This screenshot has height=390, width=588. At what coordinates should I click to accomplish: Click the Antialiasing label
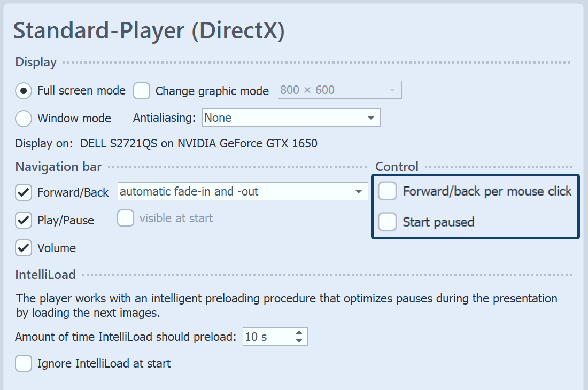point(164,118)
